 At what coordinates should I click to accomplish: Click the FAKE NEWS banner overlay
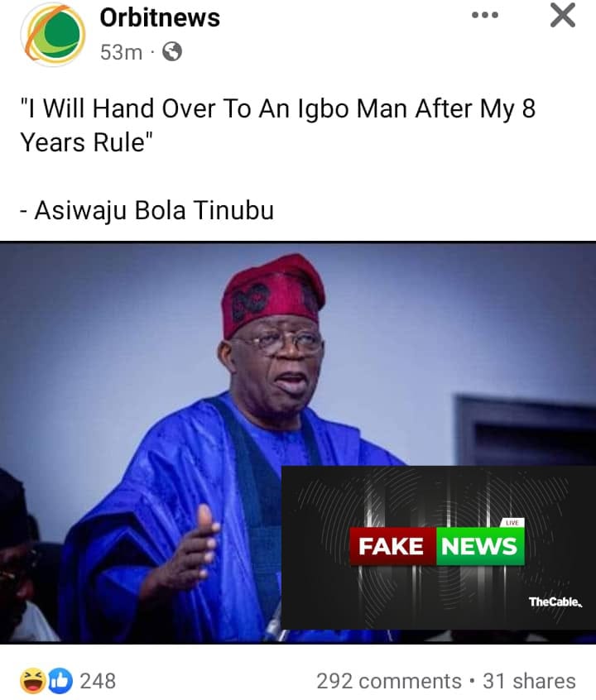pyautogui.click(x=438, y=548)
